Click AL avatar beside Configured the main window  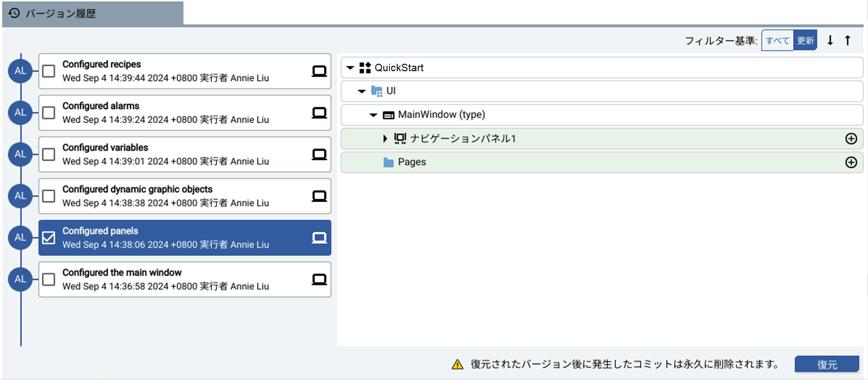[x=20, y=279]
